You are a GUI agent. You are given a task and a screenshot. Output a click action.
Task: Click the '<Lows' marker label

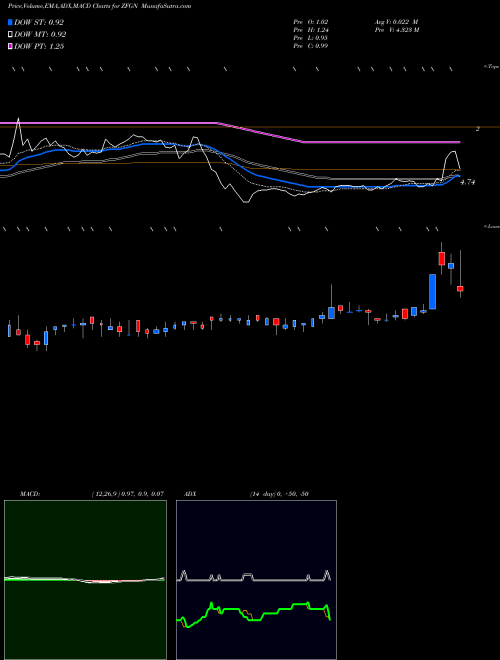[x=492, y=226]
